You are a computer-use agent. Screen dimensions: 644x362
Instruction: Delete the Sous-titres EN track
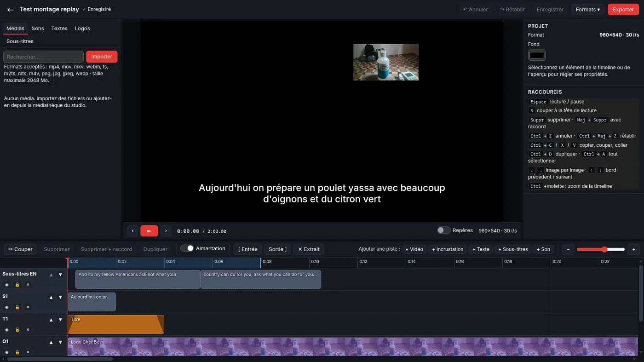(28, 285)
